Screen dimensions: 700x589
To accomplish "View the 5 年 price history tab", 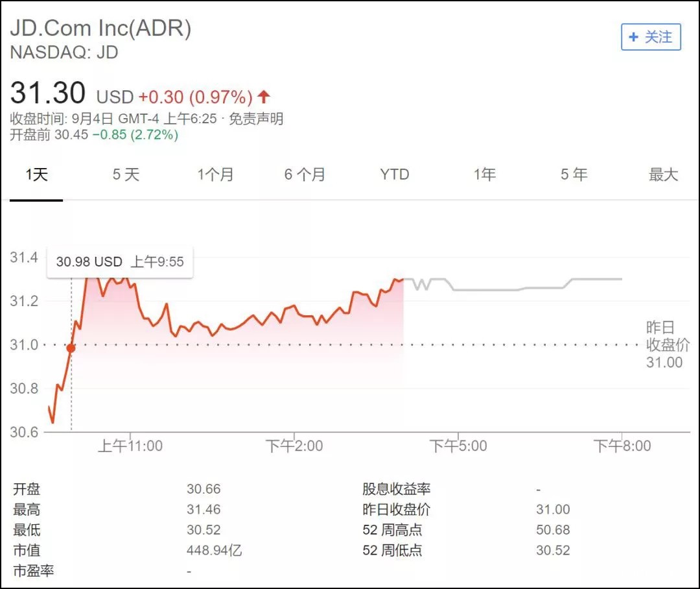I will click(x=574, y=174).
